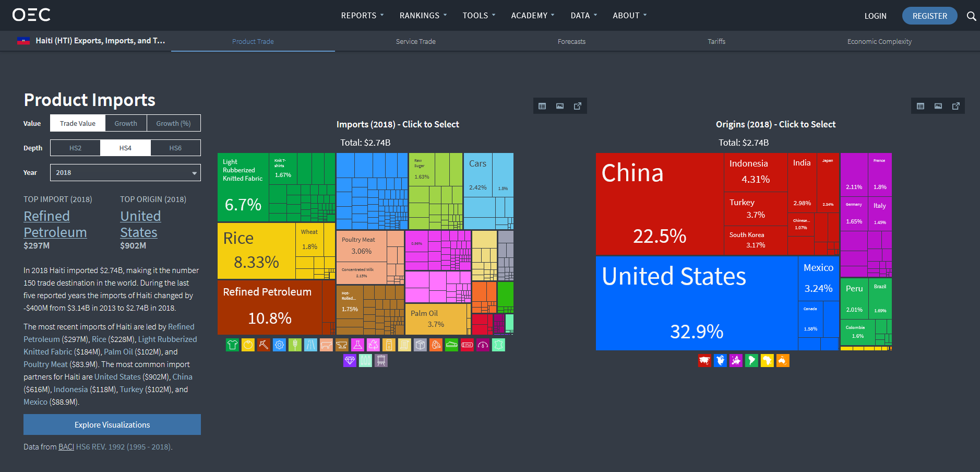This screenshot has width=980, height=472.
Task: Select the Growth value option
Action: [126, 124]
